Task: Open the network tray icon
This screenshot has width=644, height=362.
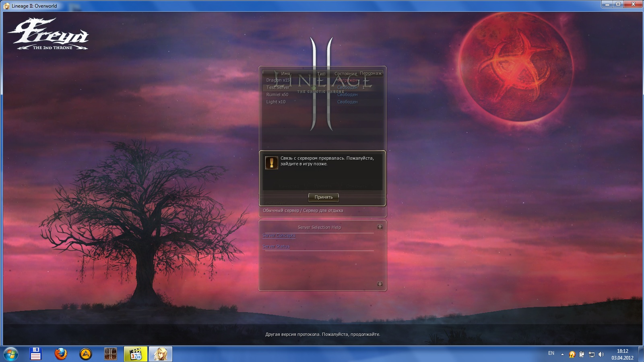Action: tap(591, 354)
